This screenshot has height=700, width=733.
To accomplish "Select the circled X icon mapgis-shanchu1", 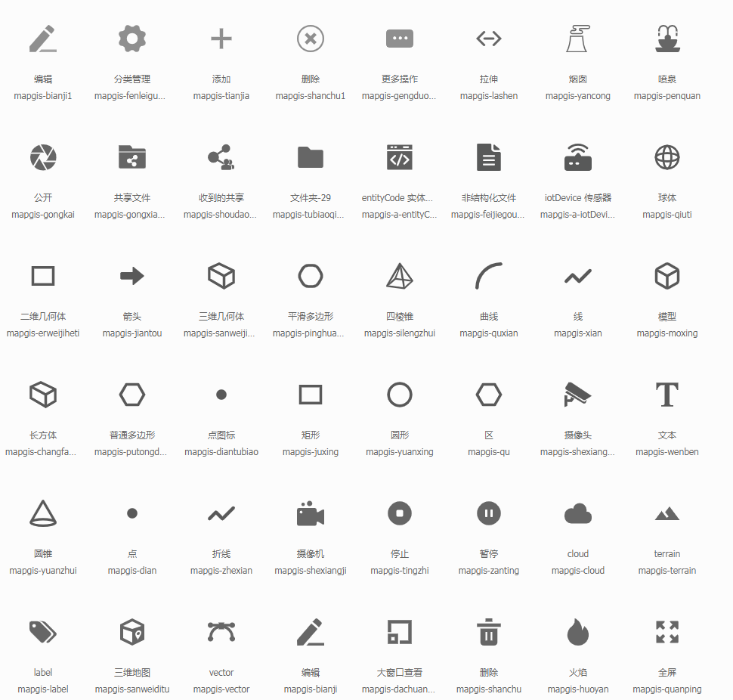I will tap(311, 39).
